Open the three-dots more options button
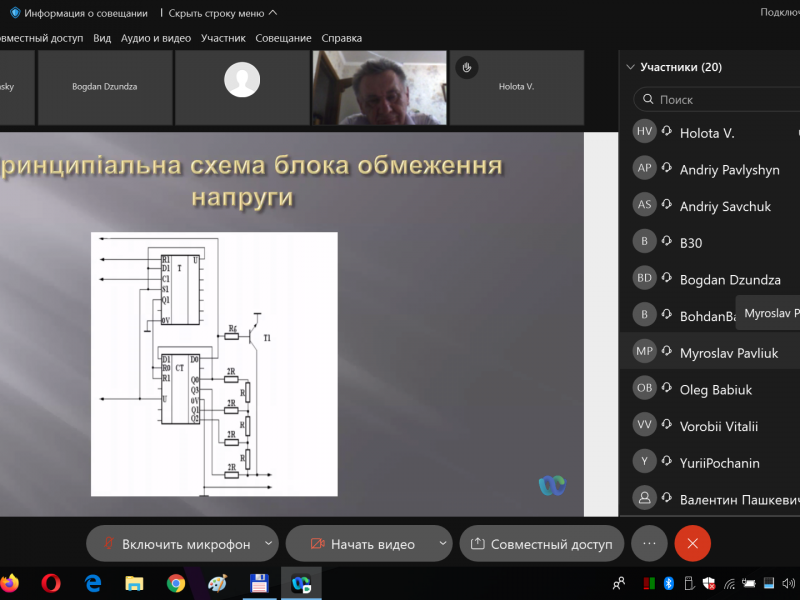800x600 pixels. coord(649,543)
